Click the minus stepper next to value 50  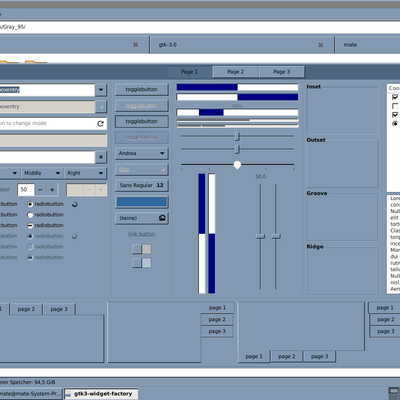(x=40, y=190)
